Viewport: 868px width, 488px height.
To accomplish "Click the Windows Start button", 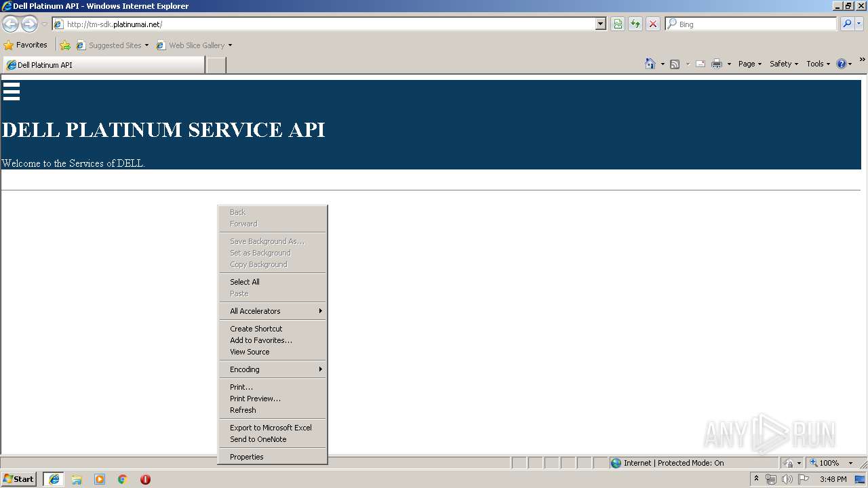I will [19, 479].
